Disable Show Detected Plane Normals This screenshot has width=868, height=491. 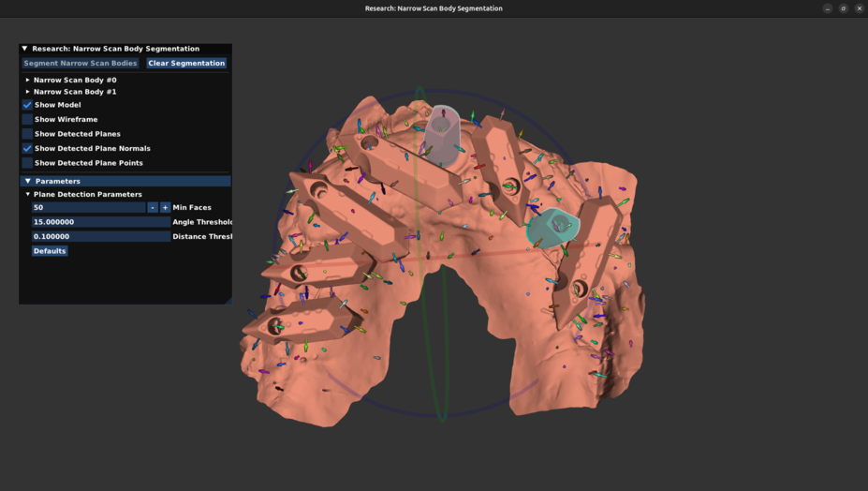click(x=27, y=148)
